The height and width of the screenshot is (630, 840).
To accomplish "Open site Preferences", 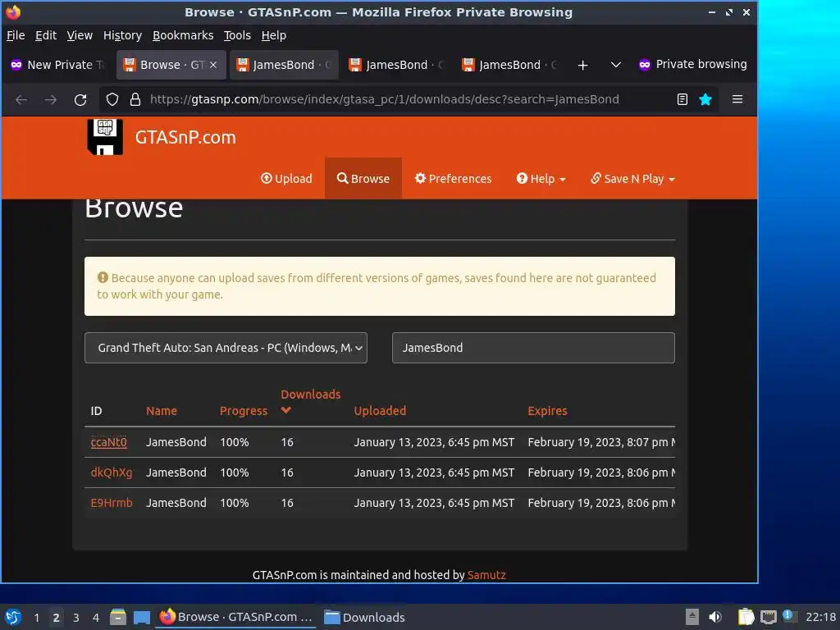I will point(453,178).
